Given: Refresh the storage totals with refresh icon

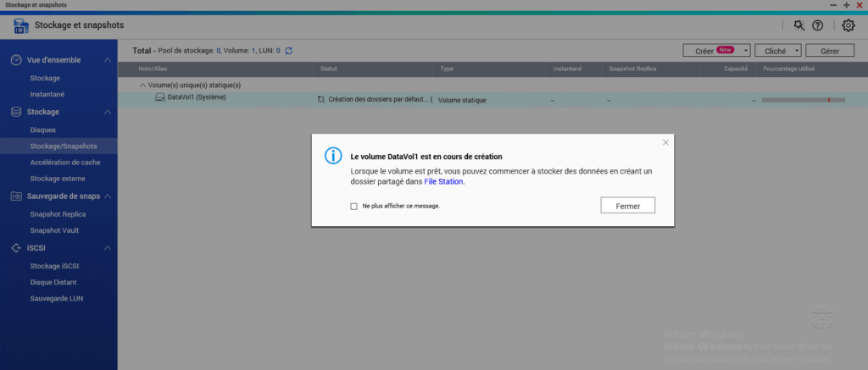Looking at the screenshot, I should [x=289, y=51].
